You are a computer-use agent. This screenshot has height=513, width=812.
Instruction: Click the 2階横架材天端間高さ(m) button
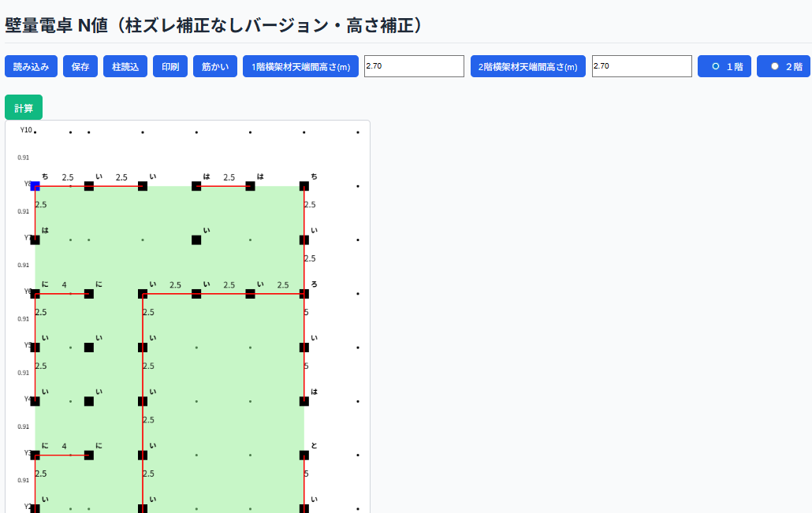pos(528,66)
